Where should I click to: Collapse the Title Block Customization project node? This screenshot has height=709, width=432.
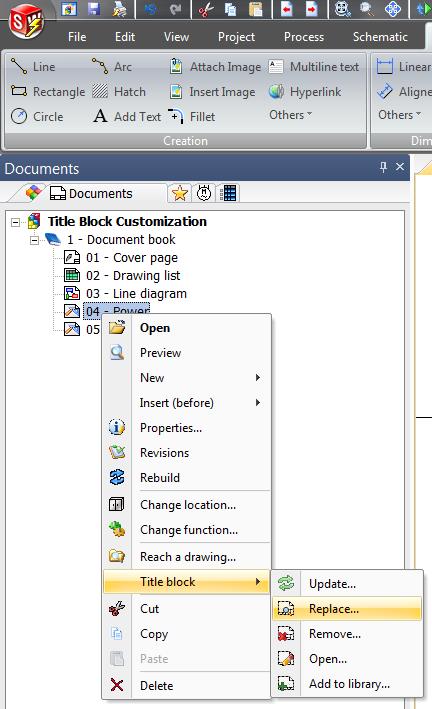pos(16,222)
